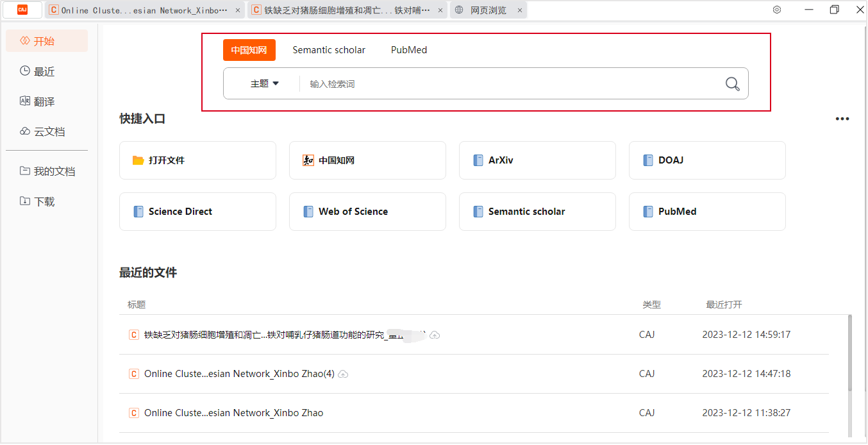Open the PubMed shortcut card
The width and height of the screenshot is (868, 445).
click(707, 212)
